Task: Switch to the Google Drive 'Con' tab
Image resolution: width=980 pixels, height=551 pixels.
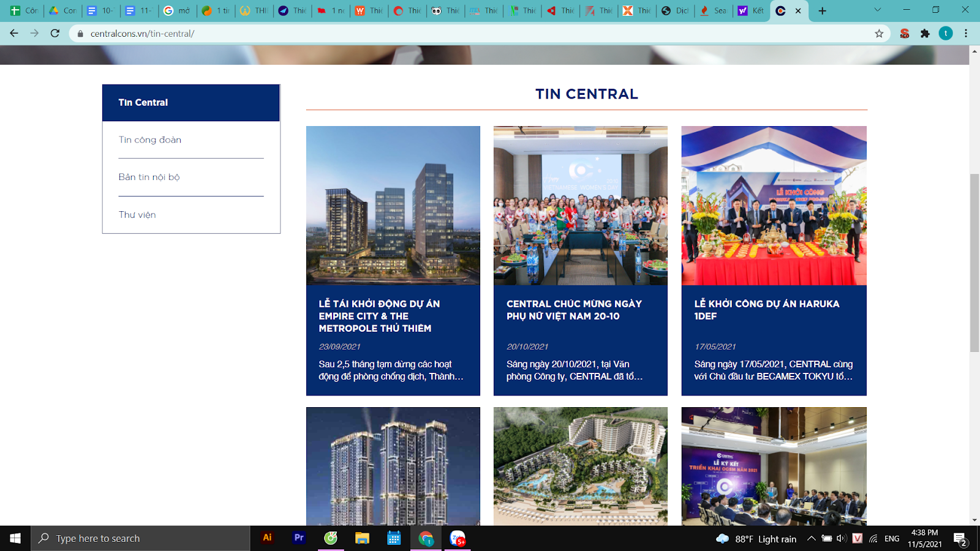Action: pos(62,10)
